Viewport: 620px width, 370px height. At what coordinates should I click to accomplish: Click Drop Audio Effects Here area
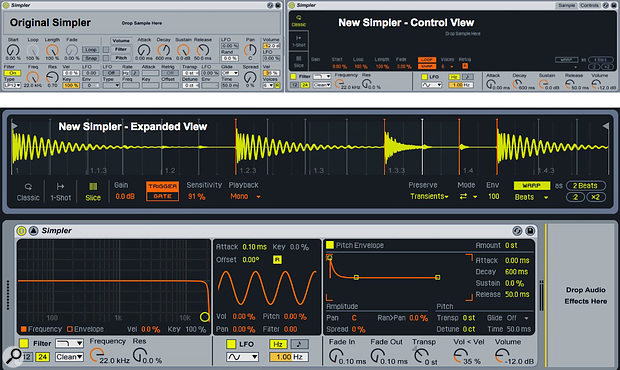[585, 295]
